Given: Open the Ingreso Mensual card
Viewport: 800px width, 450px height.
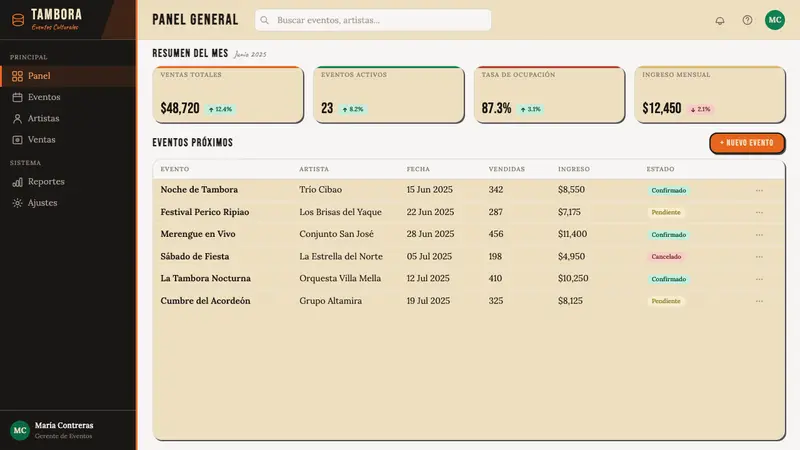Looking at the screenshot, I should tap(710, 94).
